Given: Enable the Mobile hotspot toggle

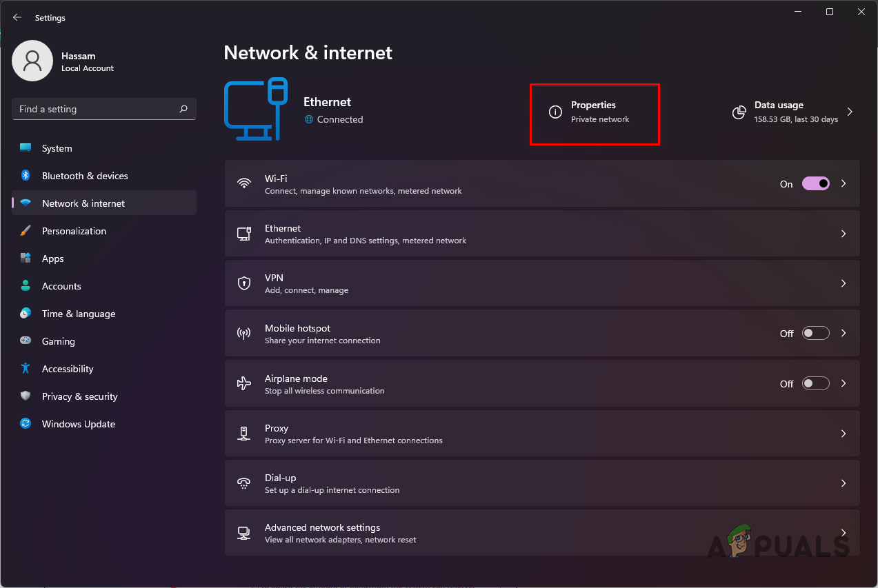Looking at the screenshot, I should [815, 334].
